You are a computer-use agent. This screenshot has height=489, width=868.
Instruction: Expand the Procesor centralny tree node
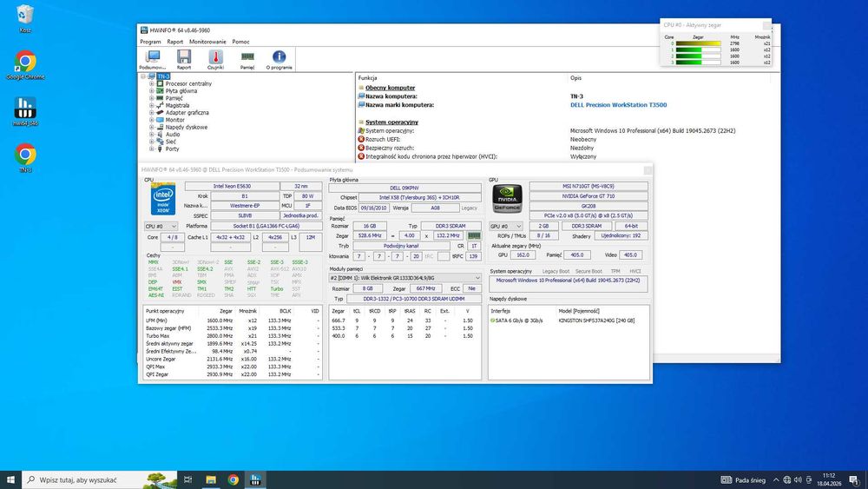point(151,83)
